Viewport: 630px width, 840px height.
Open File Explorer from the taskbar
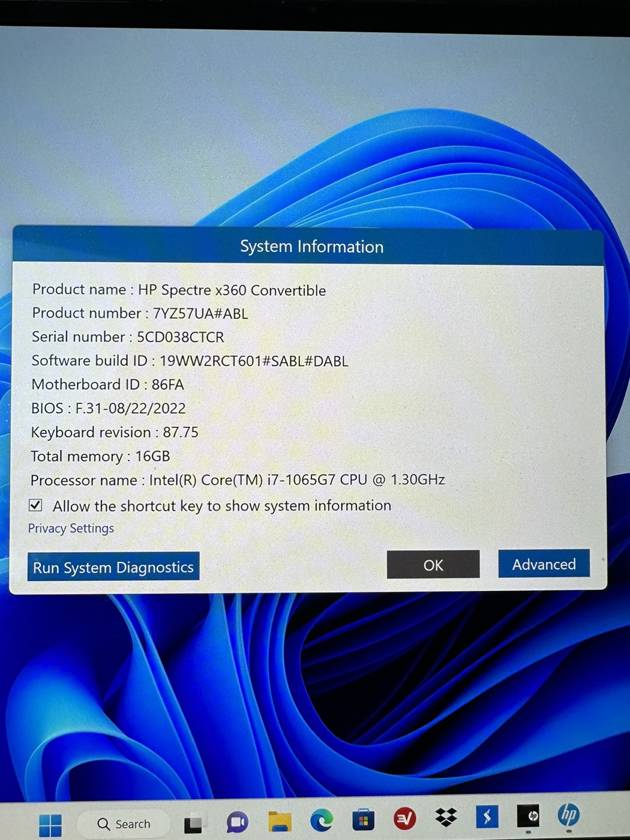coord(279,821)
